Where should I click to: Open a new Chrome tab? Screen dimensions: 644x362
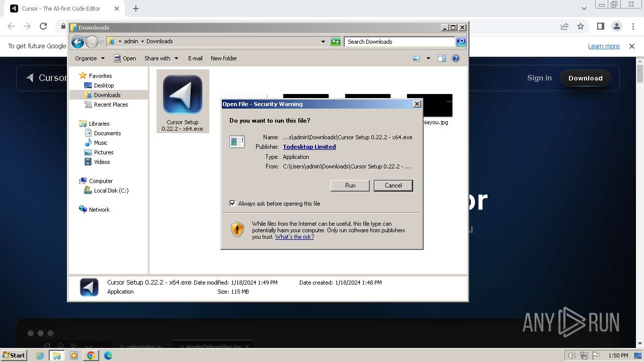point(136,9)
